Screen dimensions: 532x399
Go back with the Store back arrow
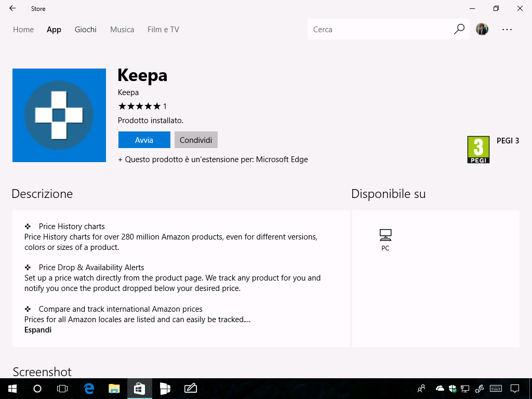[x=12, y=8]
